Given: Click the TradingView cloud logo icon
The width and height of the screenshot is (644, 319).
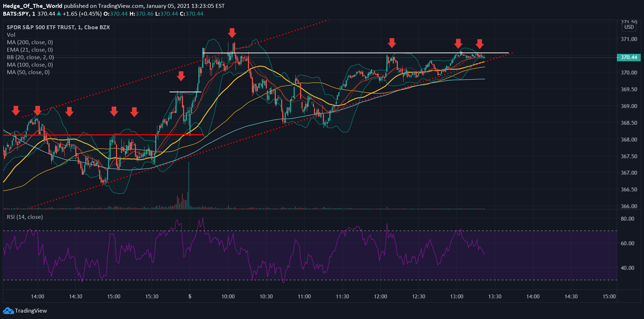Looking at the screenshot, I should [x=9, y=311].
